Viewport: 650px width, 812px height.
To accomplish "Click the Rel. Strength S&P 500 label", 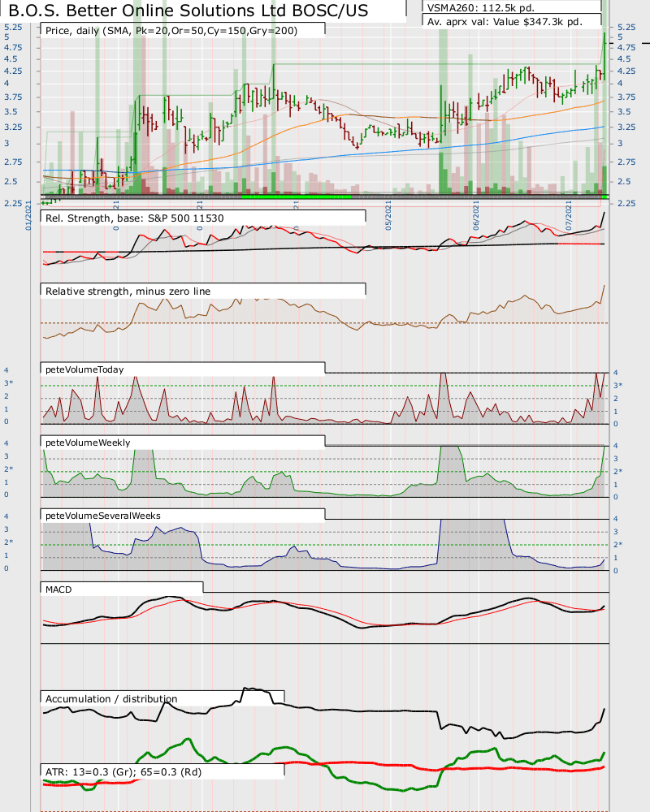I will pos(135,218).
